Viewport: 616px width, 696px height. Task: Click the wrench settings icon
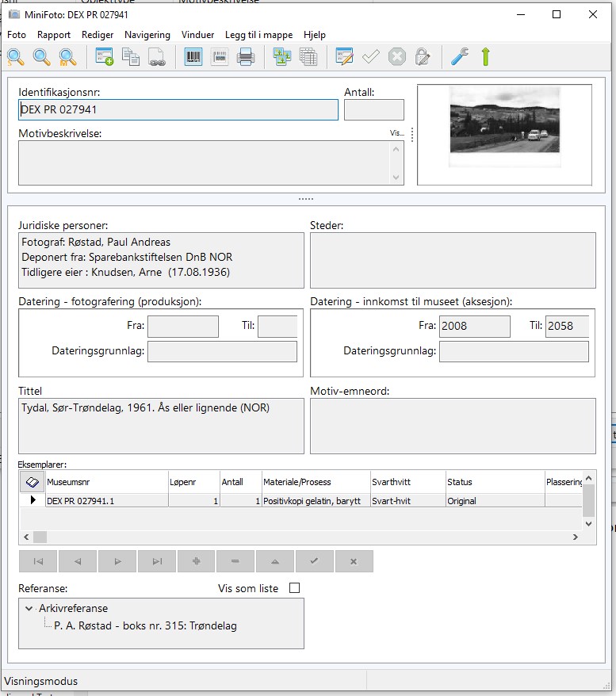pyautogui.click(x=459, y=56)
